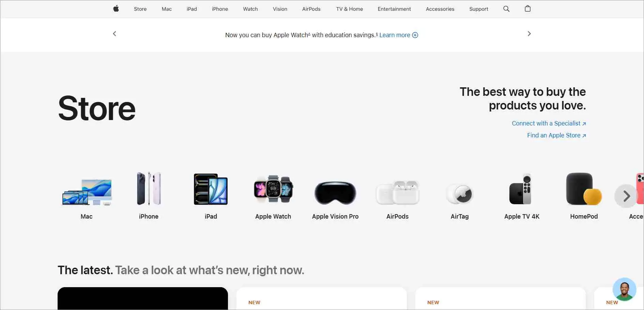Image resolution: width=644 pixels, height=310 pixels.
Task: Show next promo banner message
Action: pos(529,33)
